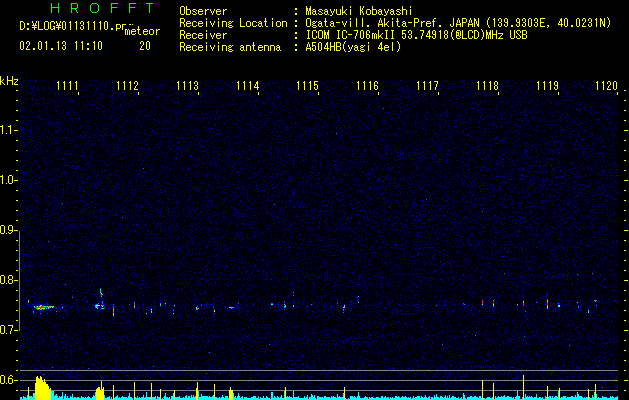Click the 0.8 kHz frequency label
Viewport: 629px width, 400px height.
[8, 280]
